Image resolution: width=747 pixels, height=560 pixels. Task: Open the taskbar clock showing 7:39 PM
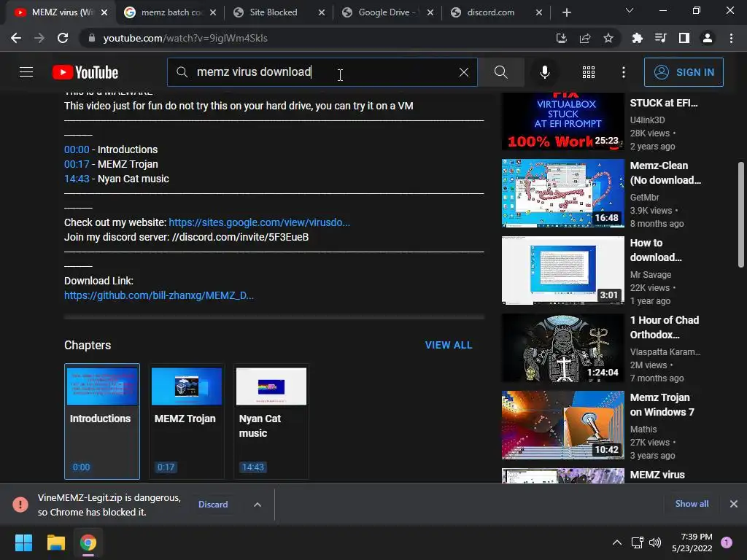coord(692,542)
